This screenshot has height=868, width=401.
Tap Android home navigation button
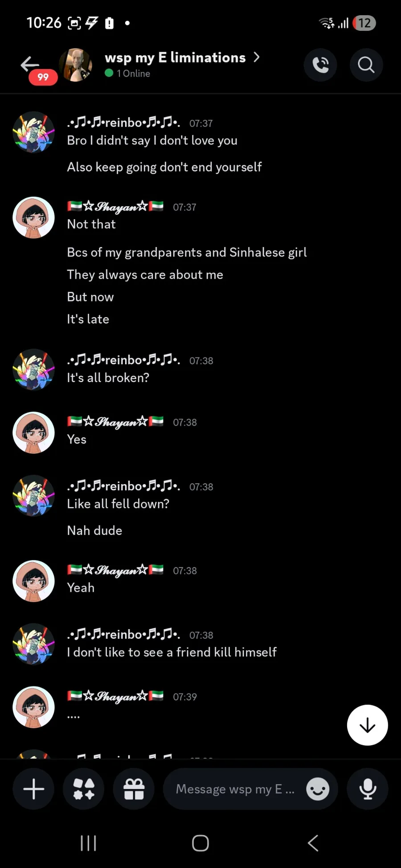200,843
